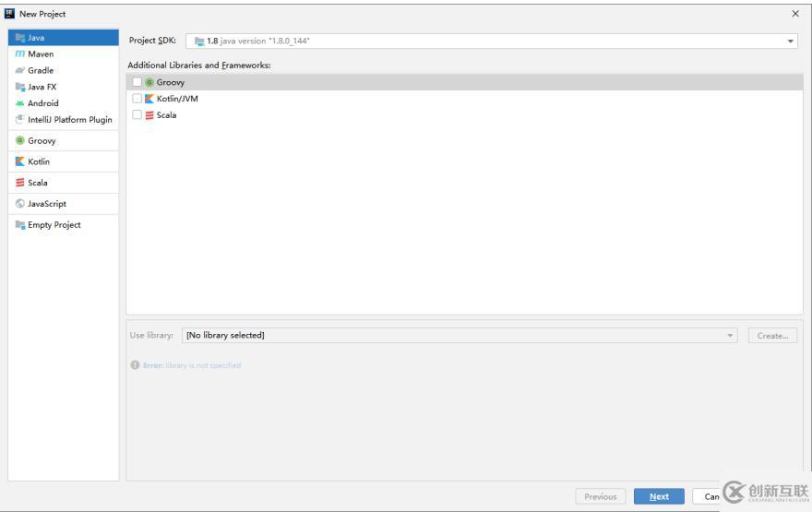This screenshot has height=512, width=812.
Task: Enable the Groovy framework checkbox
Action: click(137, 82)
